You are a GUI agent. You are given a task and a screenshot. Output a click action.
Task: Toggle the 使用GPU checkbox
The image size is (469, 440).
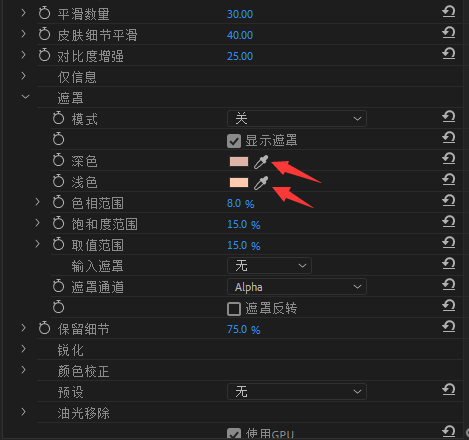click(234, 434)
